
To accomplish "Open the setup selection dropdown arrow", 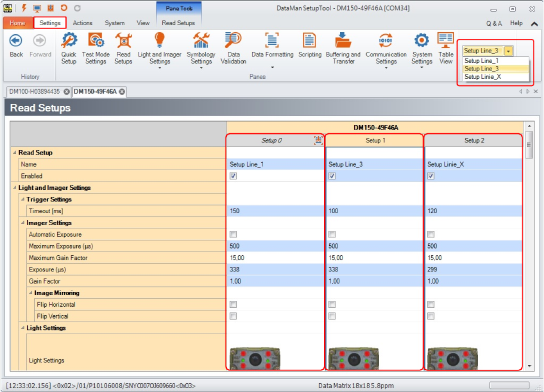I will (x=509, y=51).
